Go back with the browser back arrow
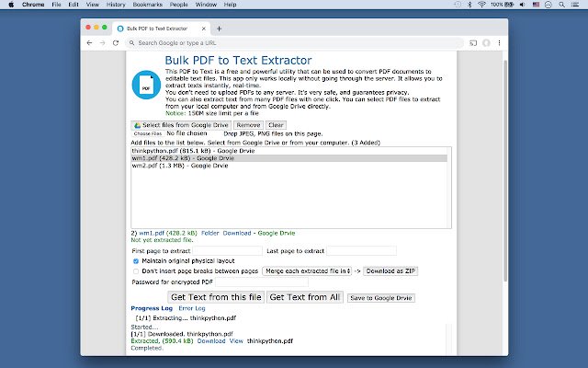 (89, 43)
